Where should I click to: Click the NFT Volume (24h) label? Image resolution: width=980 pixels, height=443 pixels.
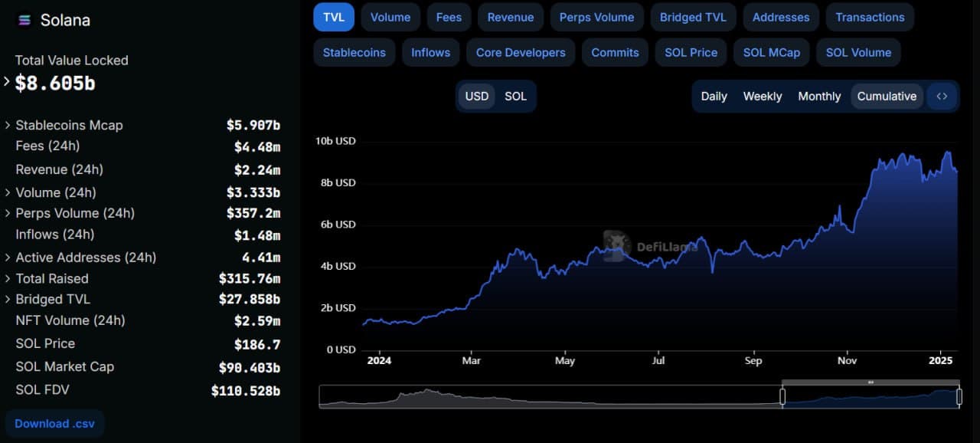click(x=70, y=320)
